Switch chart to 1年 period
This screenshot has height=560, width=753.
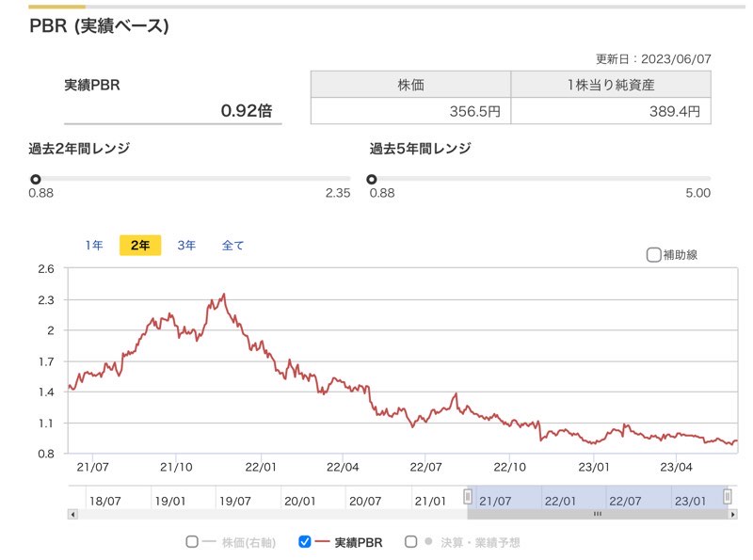pos(94,246)
